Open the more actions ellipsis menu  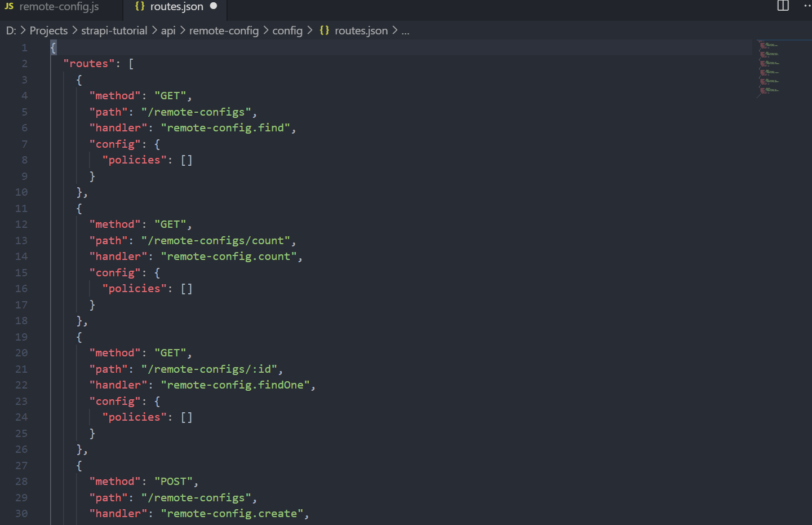tap(807, 6)
